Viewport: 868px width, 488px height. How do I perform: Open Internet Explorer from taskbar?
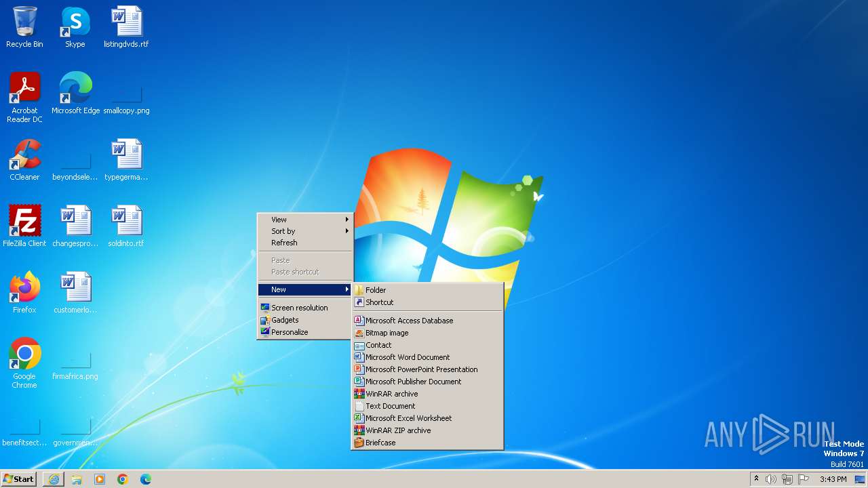54,479
